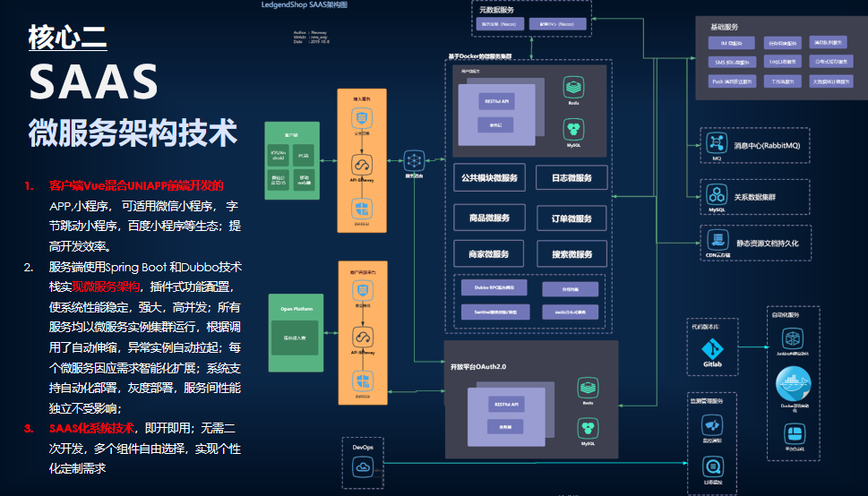Screen dimensions: 868x496
Task: Select the 搜索微服务 box
Action: [x=572, y=254]
